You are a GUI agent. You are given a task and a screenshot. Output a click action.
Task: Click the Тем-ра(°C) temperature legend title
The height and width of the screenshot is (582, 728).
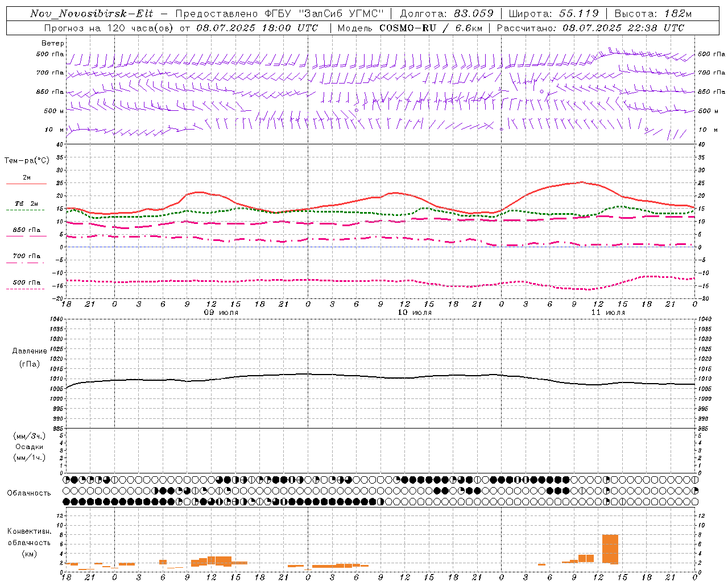pos(27,161)
